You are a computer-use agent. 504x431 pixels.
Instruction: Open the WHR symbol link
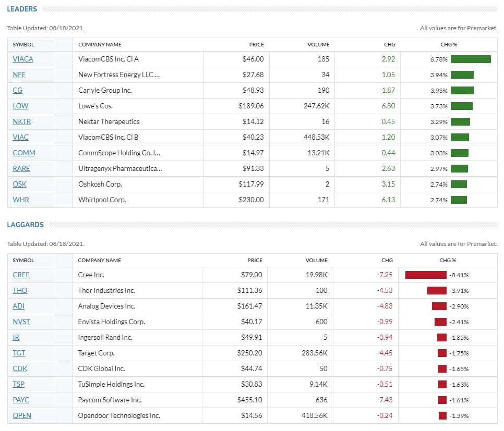[x=21, y=200]
